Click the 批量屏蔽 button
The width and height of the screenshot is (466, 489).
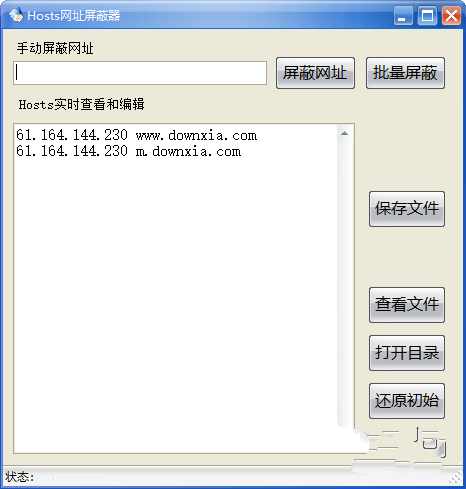pyautogui.click(x=405, y=73)
